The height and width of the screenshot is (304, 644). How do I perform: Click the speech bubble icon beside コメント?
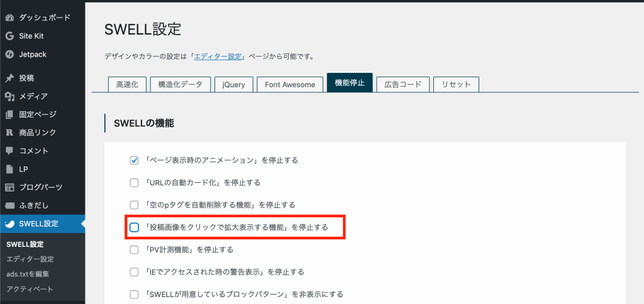click(9, 151)
